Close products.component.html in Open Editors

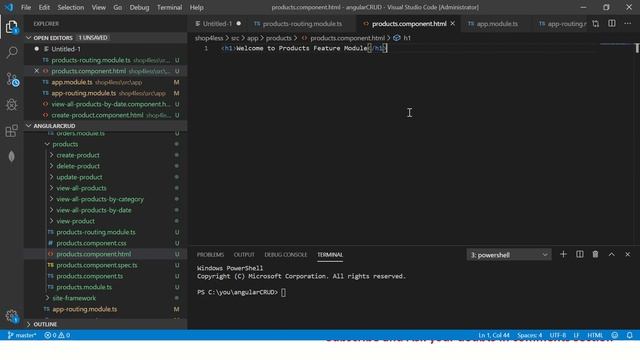coord(36,71)
